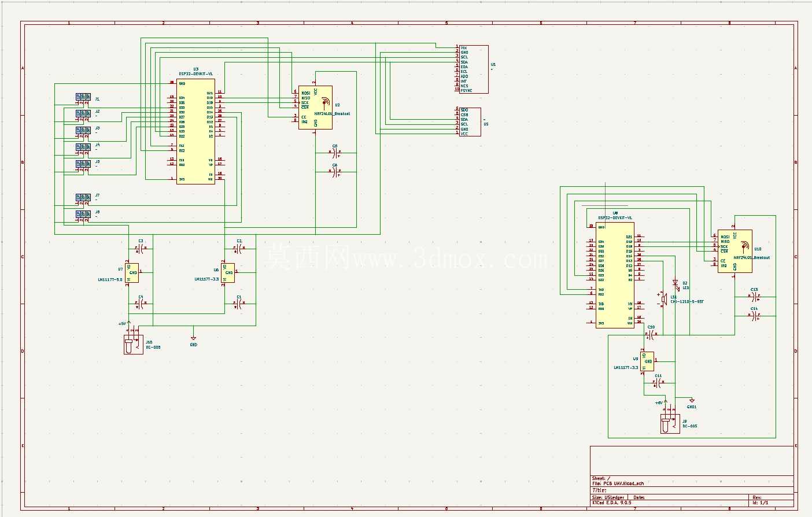Click the Vcc pin label on U1

(x=464, y=47)
